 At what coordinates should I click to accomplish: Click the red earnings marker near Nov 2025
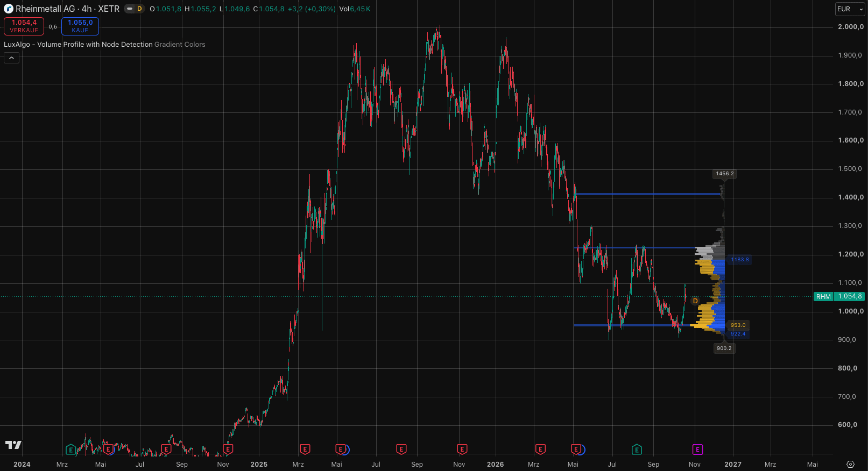click(x=462, y=449)
